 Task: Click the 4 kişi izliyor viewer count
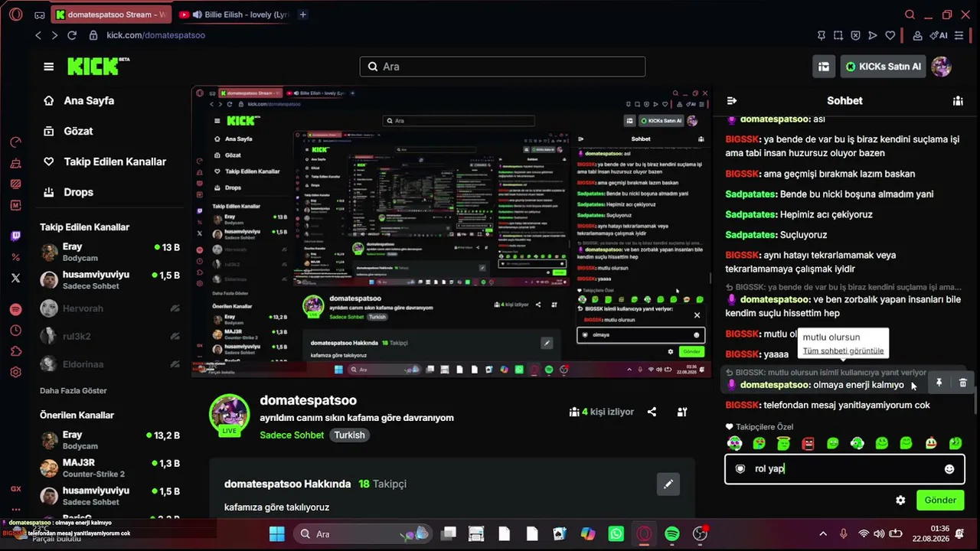pyautogui.click(x=602, y=412)
